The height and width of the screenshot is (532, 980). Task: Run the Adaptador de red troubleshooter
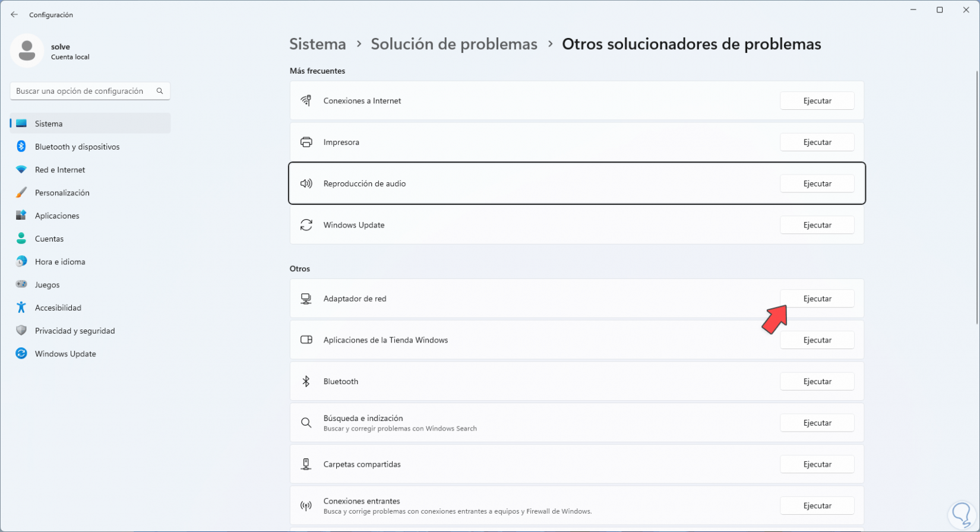[817, 299]
